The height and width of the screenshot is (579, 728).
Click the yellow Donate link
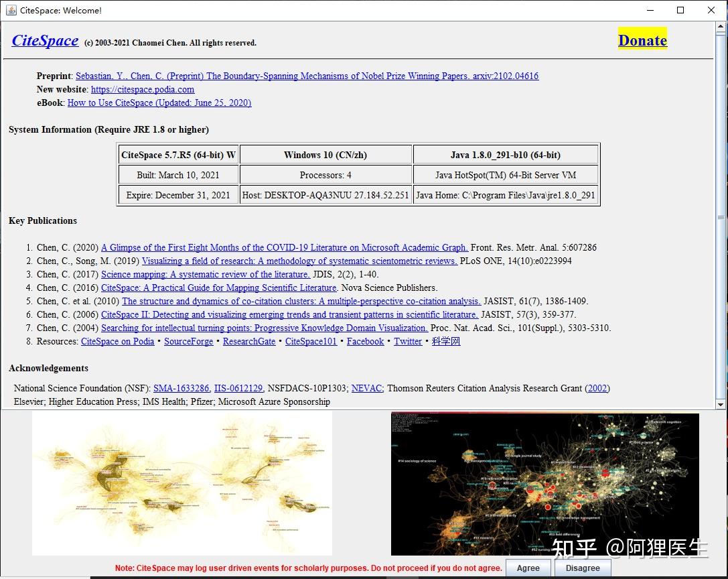click(x=642, y=40)
